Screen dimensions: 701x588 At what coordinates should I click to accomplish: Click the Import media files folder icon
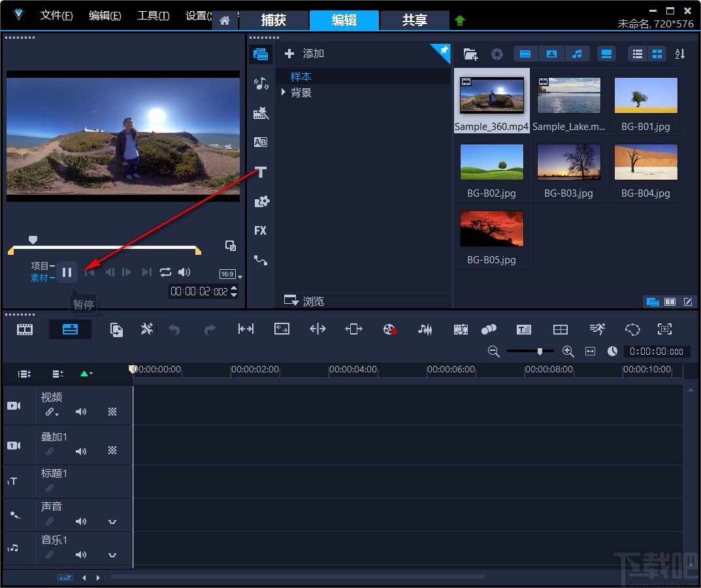470,54
